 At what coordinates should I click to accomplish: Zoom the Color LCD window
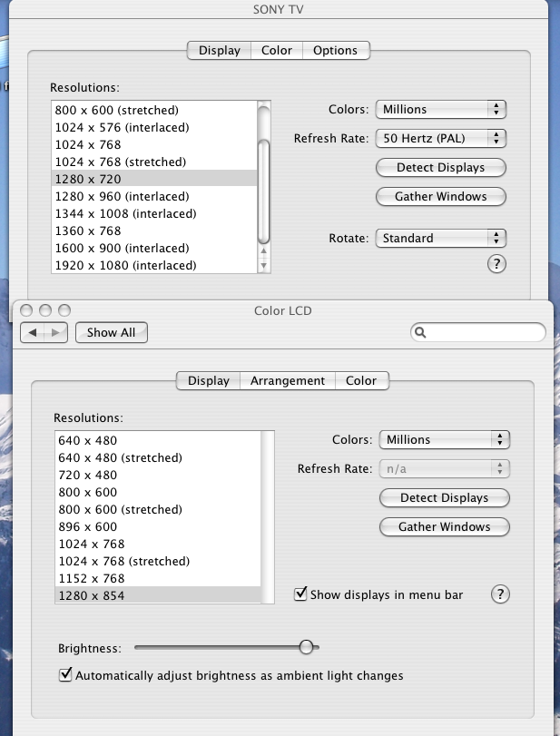pos(64,310)
